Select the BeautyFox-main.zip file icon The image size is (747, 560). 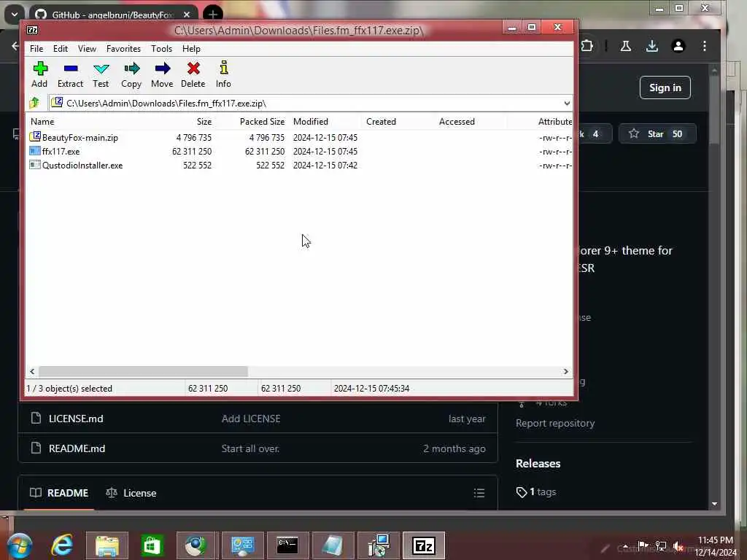coord(35,137)
